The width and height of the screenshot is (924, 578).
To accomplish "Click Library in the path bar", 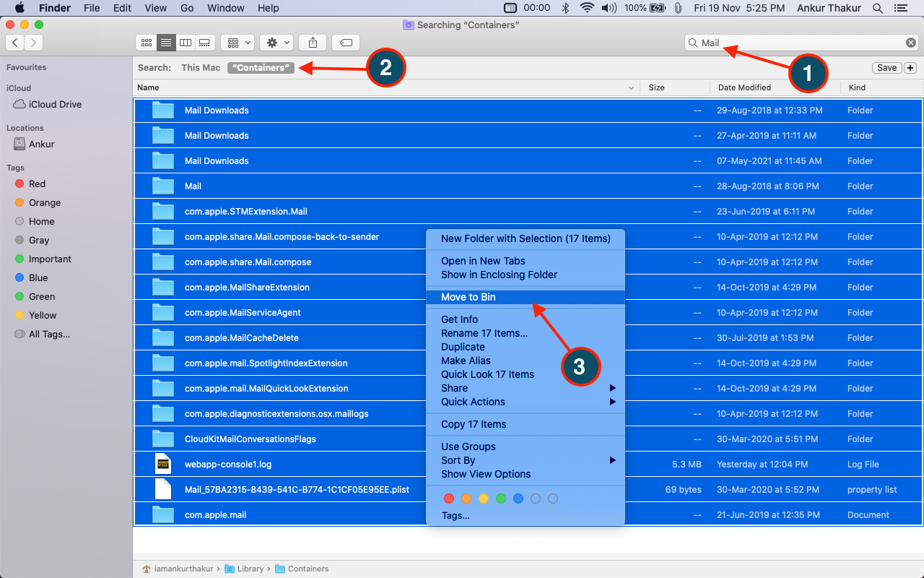I will [244, 569].
